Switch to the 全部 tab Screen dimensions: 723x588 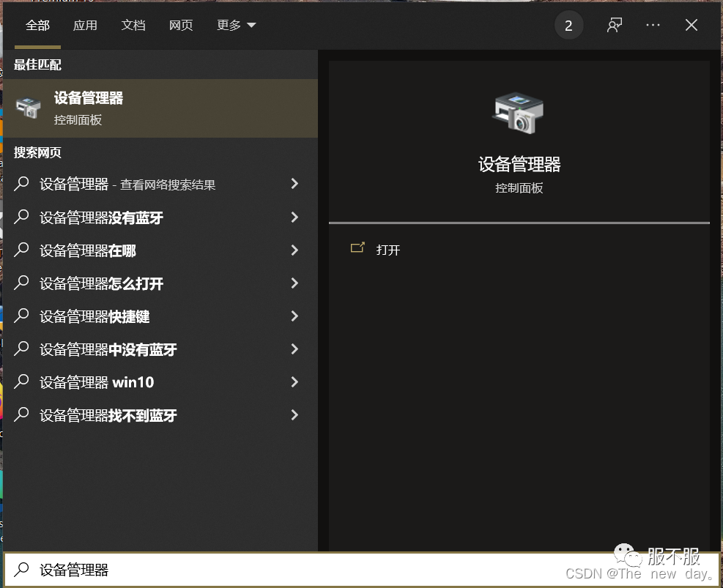pos(37,26)
